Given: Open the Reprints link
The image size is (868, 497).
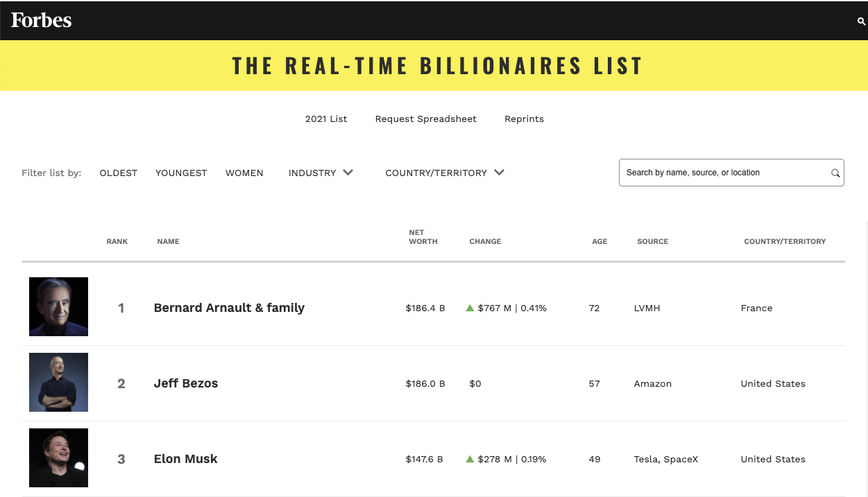Looking at the screenshot, I should [524, 119].
